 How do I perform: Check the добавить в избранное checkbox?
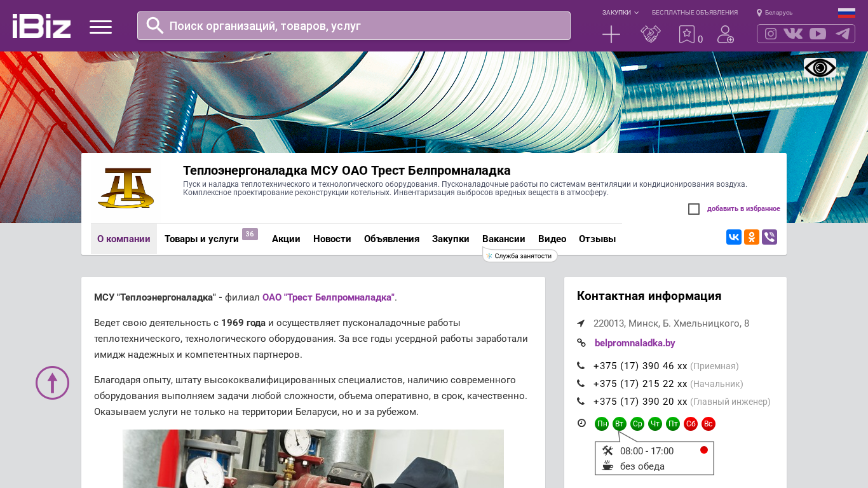tap(694, 209)
